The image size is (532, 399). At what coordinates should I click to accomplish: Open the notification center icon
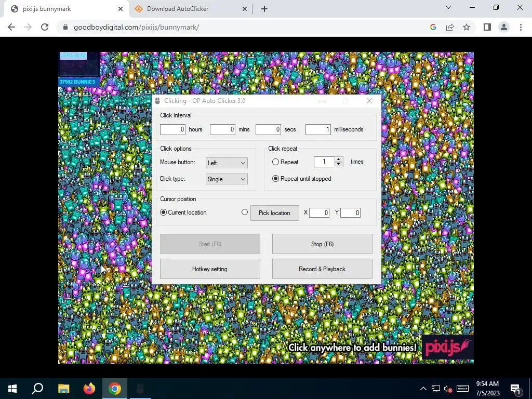pos(516,390)
